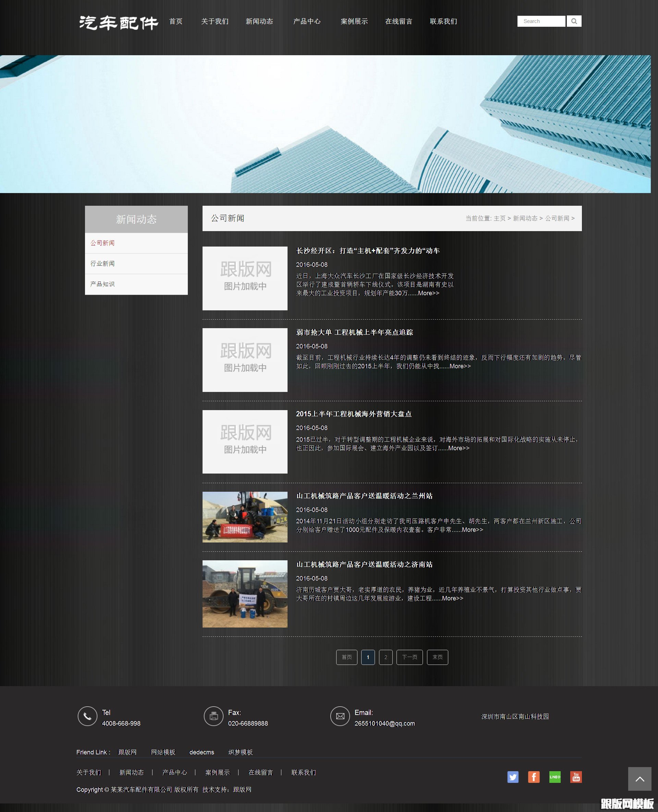
Task: Open the YouTube social icon
Action: click(x=576, y=777)
